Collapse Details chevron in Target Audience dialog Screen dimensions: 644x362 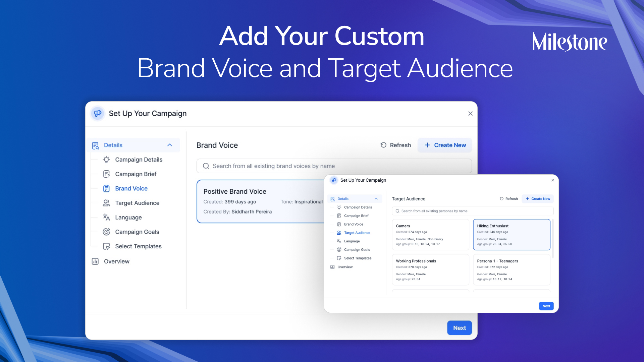point(376,199)
